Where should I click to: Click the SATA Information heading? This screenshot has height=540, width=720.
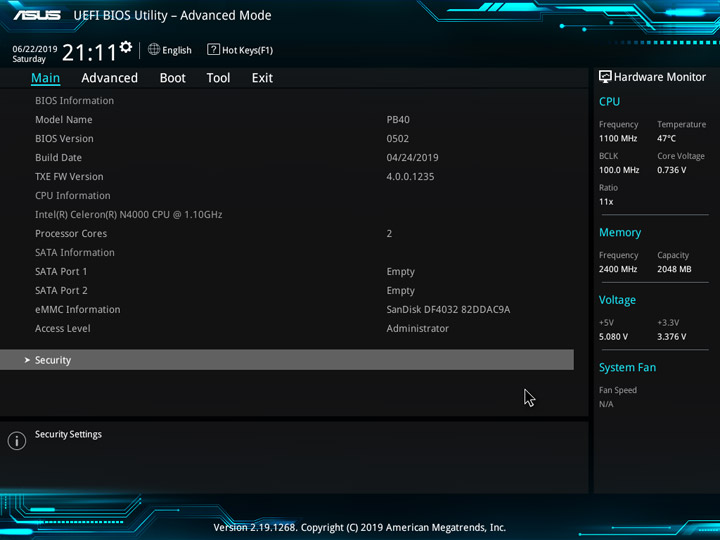(x=75, y=253)
